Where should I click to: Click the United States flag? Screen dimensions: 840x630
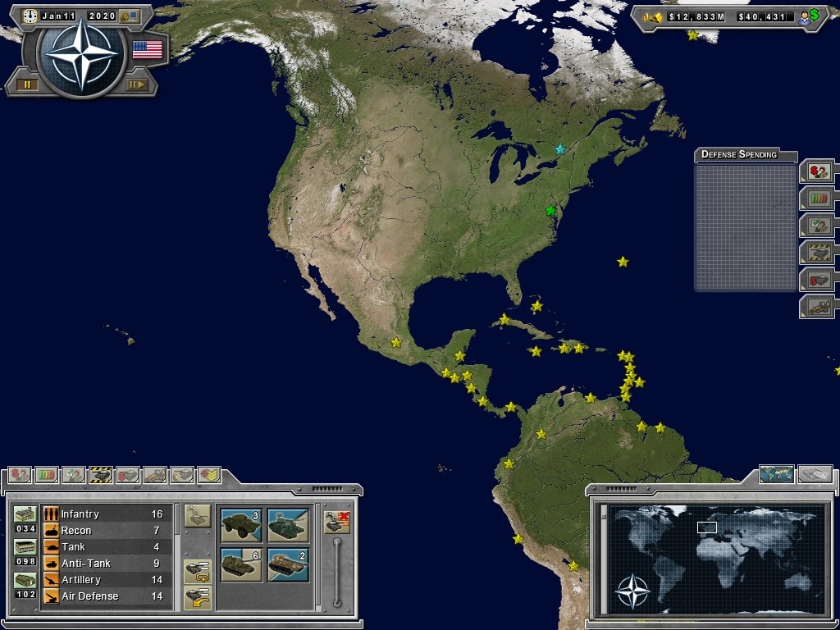148,50
